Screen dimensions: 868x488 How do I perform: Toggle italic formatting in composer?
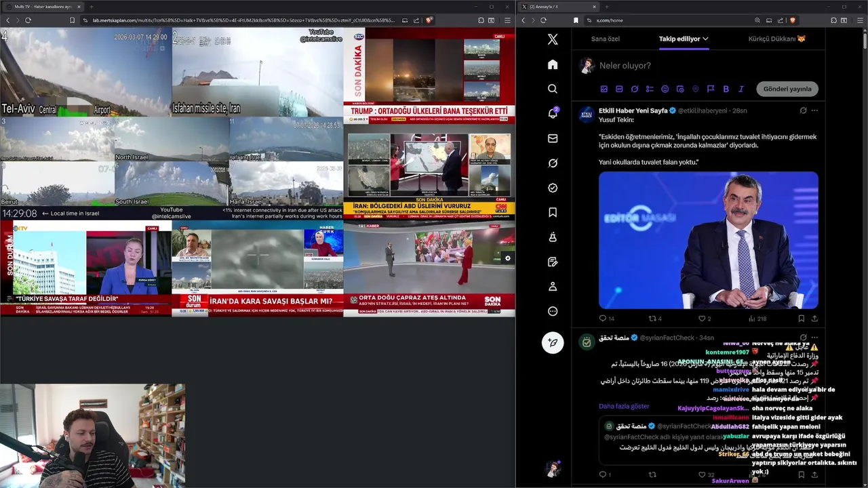pyautogui.click(x=741, y=89)
